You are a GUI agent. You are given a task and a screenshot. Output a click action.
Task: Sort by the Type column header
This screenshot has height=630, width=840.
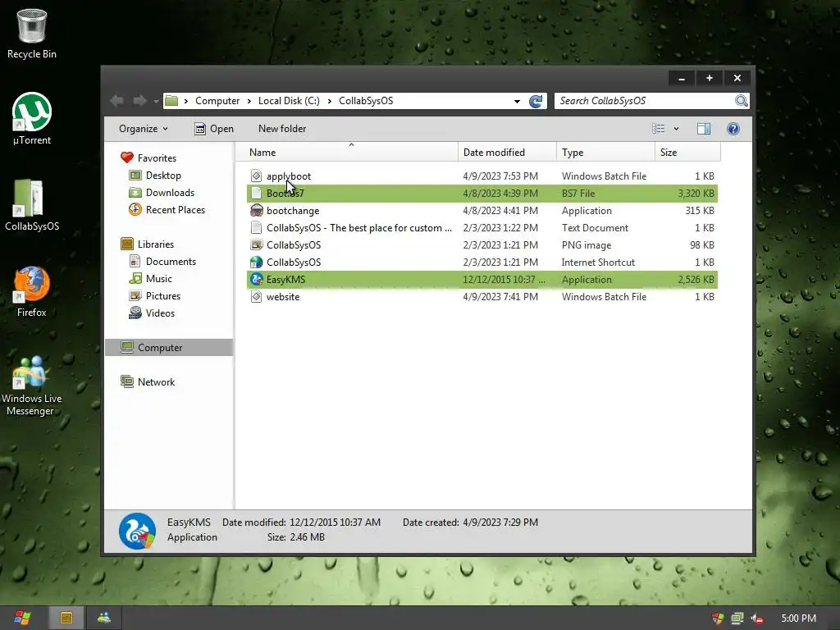pyautogui.click(x=605, y=152)
